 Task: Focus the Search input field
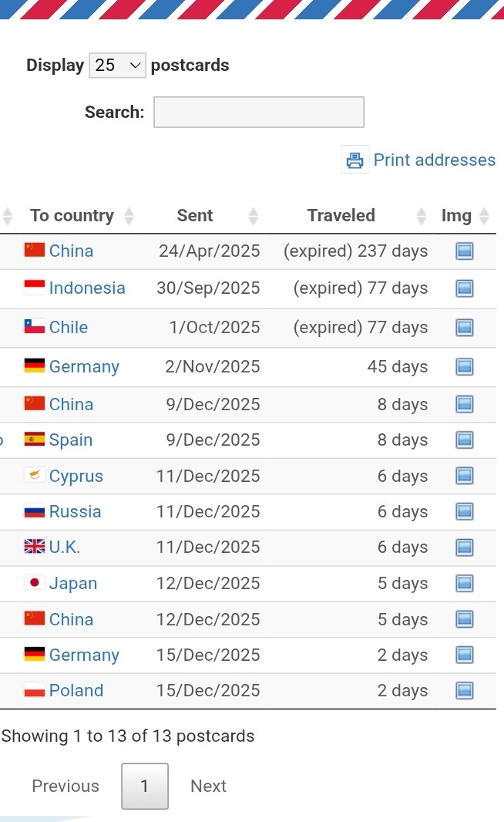click(259, 113)
